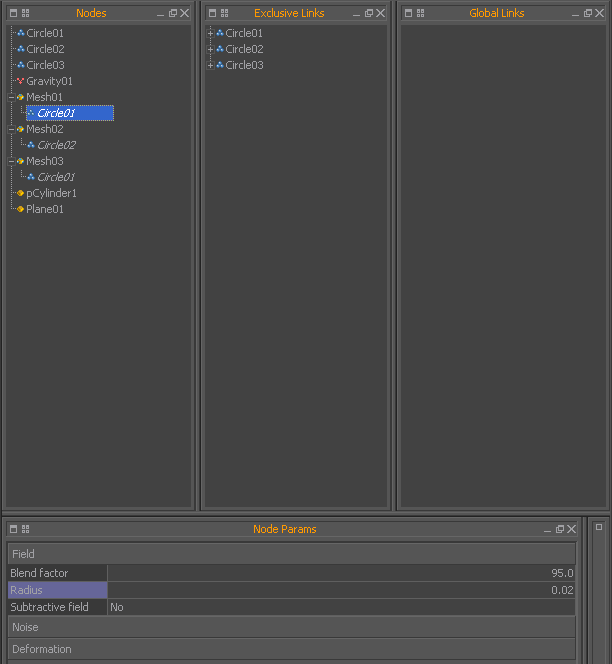The width and height of the screenshot is (612, 664).
Task: Select Circle02 child under Mesh02
Action: (x=56, y=145)
